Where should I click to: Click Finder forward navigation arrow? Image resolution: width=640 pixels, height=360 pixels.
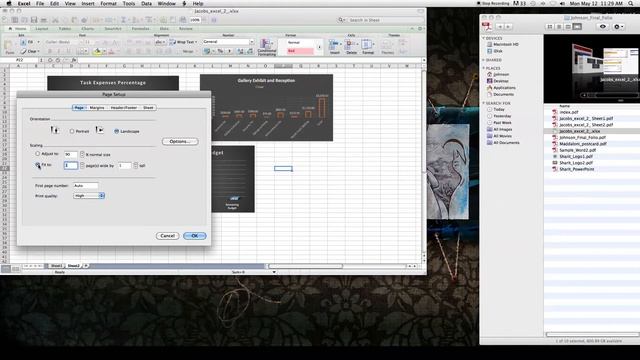(508, 27)
